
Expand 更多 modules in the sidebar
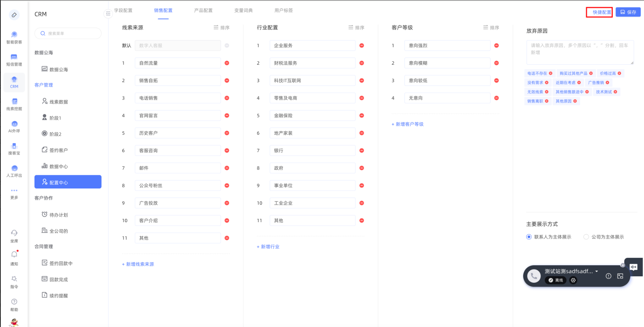pos(14,193)
